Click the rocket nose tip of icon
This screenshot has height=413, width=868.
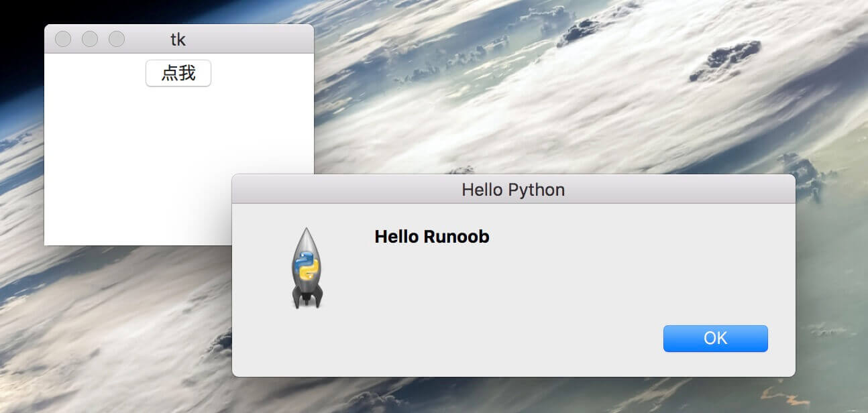[x=307, y=231]
